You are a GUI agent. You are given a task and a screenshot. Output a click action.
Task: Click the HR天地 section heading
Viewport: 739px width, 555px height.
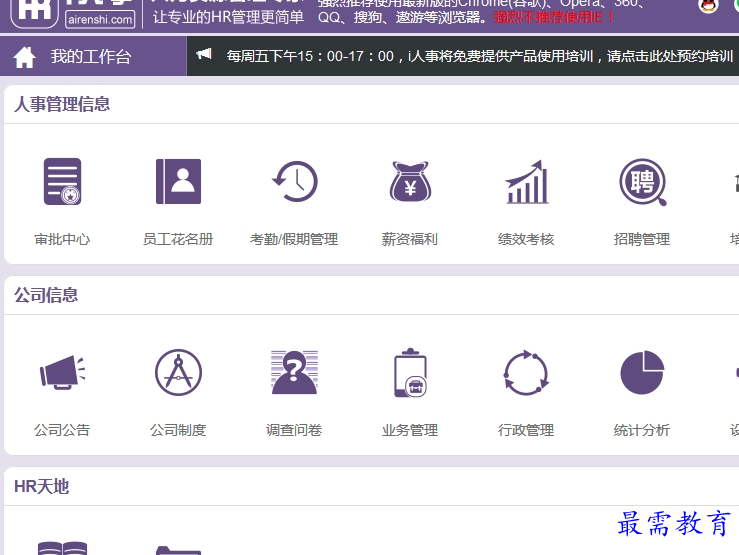point(41,486)
